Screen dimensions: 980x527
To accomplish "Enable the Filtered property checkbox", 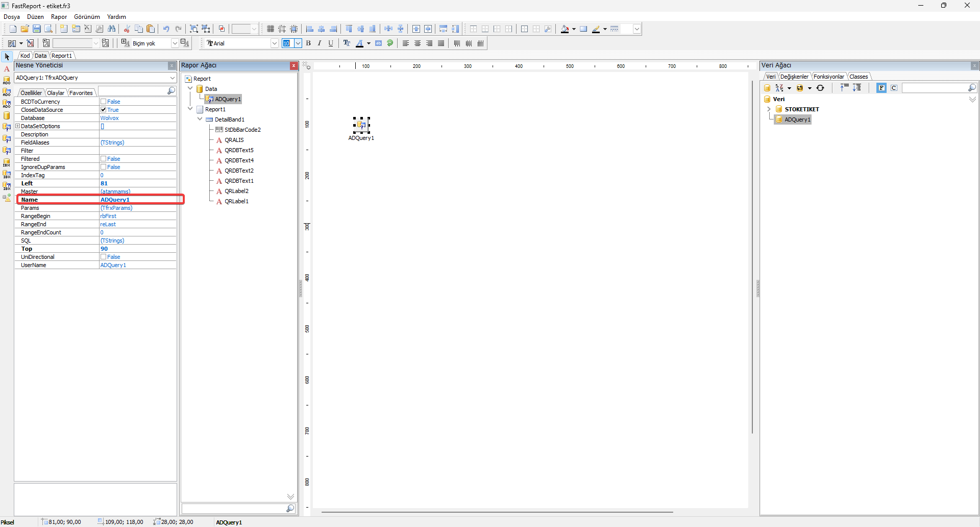I will click(104, 159).
